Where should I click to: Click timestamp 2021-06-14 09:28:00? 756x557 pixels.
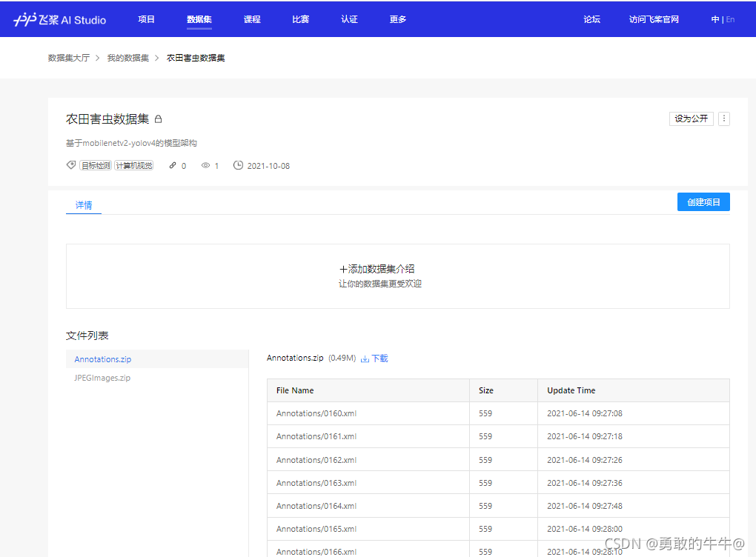[584, 529]
